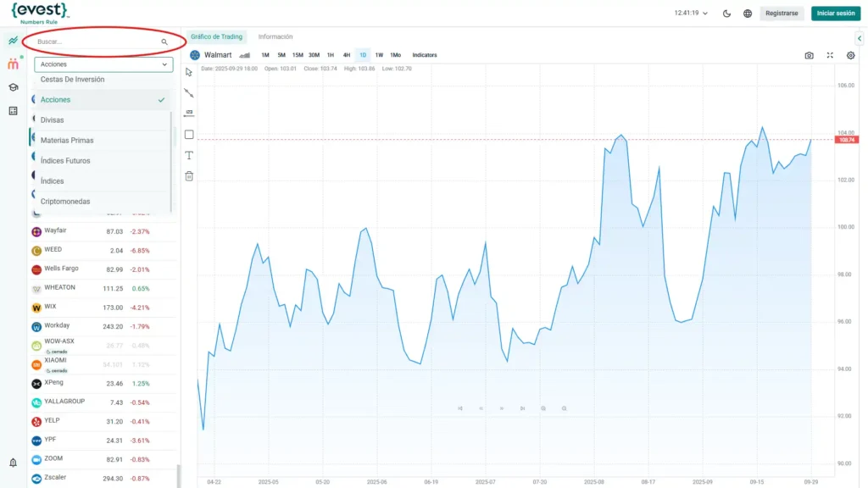This screenshot has height=488, width=868.
Task: Choose the trend line drawing tool
Action: point(189,93)
